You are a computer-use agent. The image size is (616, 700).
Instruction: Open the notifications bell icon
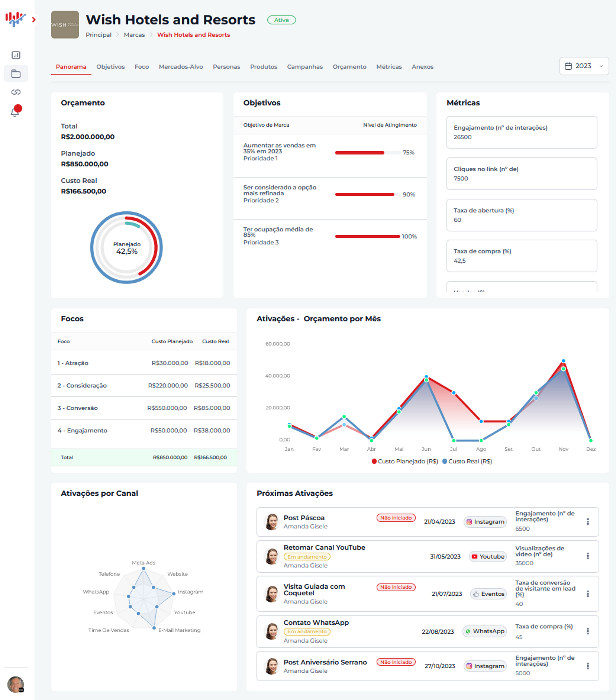point(16,111)
